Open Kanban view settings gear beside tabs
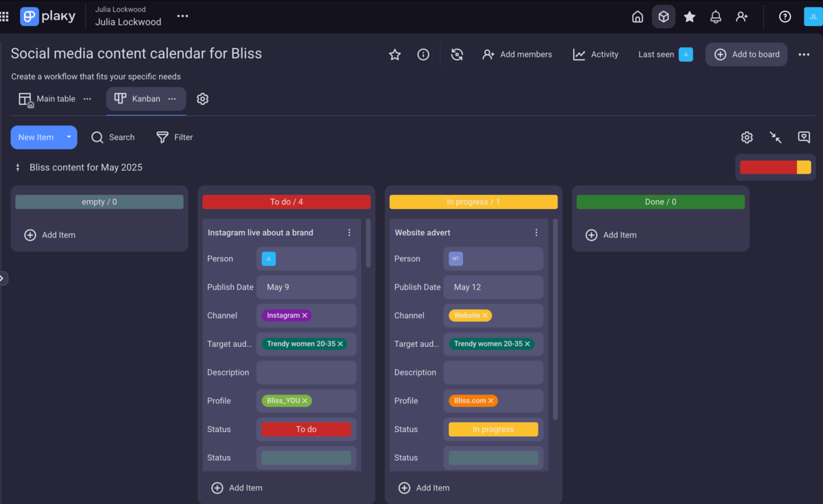The width and height of the screenshot is (823, 504). click(202, 99)
